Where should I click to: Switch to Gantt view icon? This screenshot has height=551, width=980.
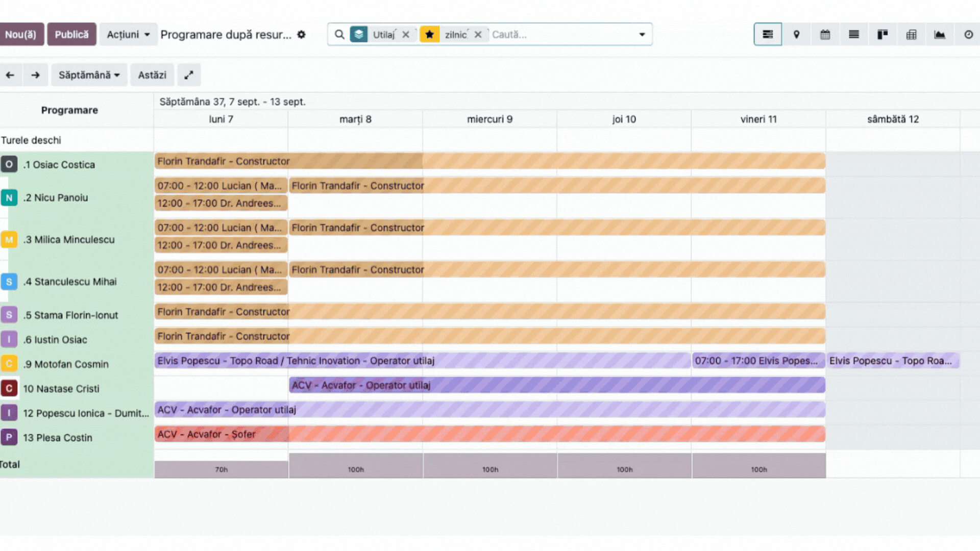click(768, 34)
